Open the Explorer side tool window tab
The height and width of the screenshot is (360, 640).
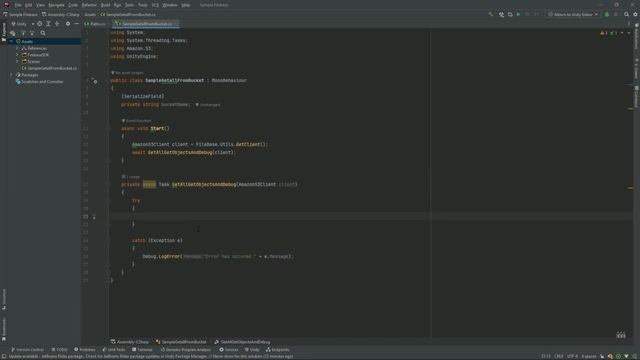[x=4, y=32]
